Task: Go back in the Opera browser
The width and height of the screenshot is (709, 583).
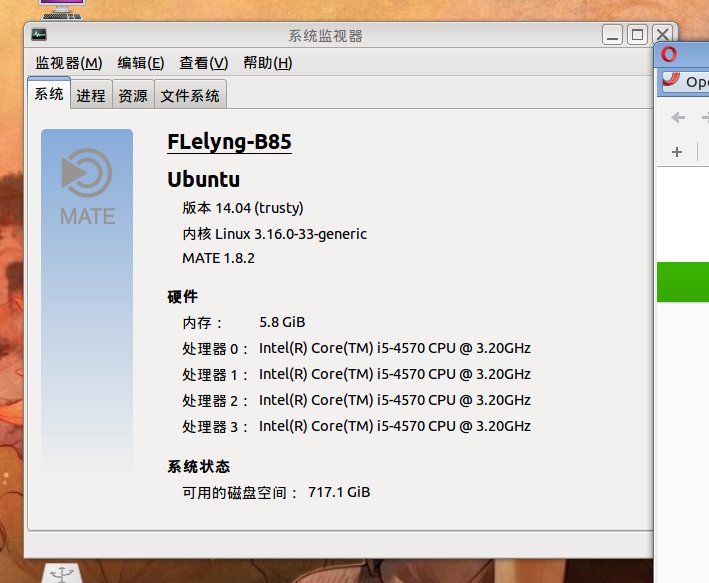Action: coord(678,118)
